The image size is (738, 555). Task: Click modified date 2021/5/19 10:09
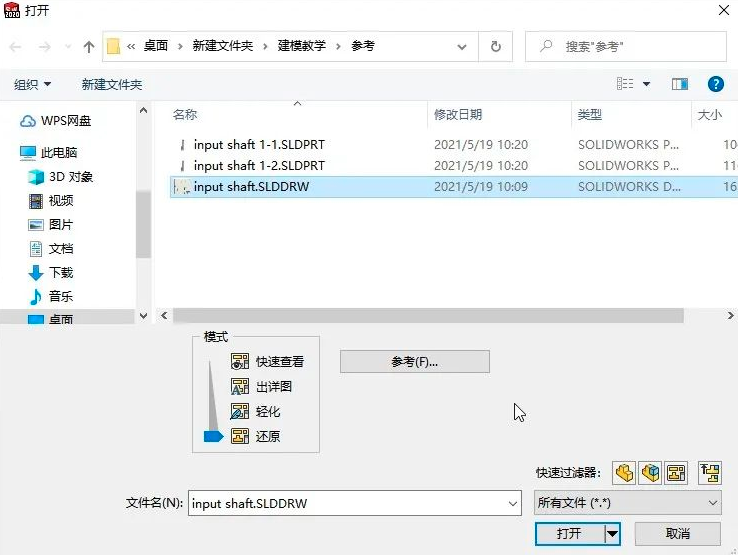point(481,187)
